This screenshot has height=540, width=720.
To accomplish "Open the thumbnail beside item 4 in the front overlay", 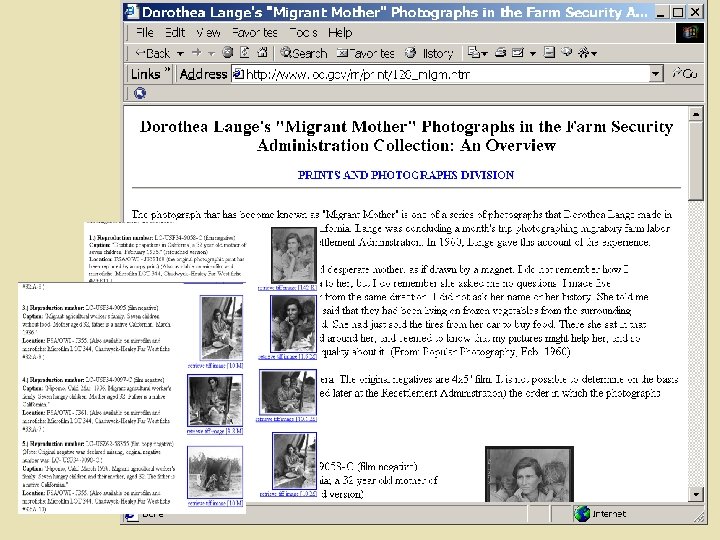I will point(215,400).
